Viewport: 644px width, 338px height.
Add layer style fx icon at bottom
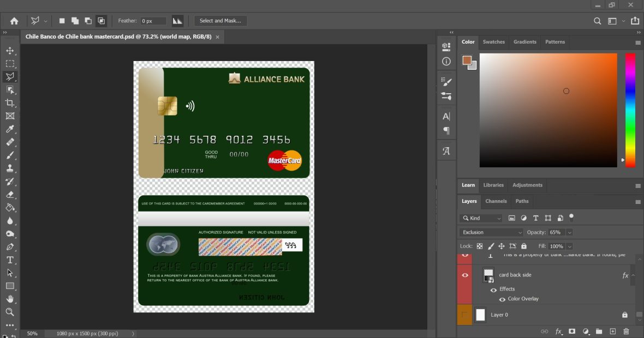(558, 331)
